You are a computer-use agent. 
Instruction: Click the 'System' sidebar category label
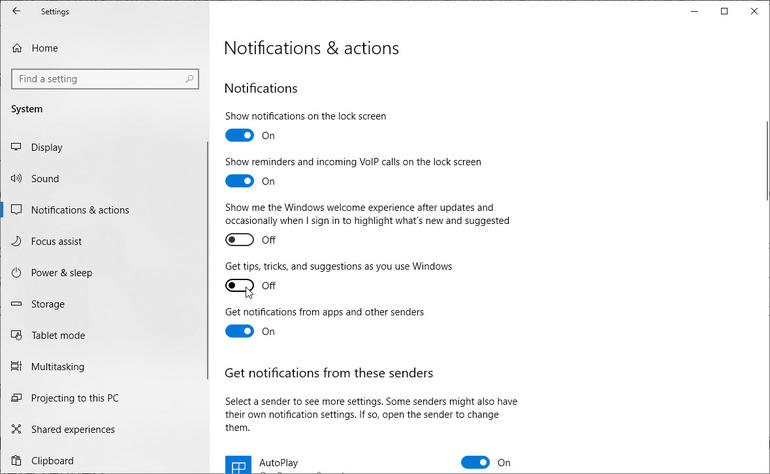point(27,109)
